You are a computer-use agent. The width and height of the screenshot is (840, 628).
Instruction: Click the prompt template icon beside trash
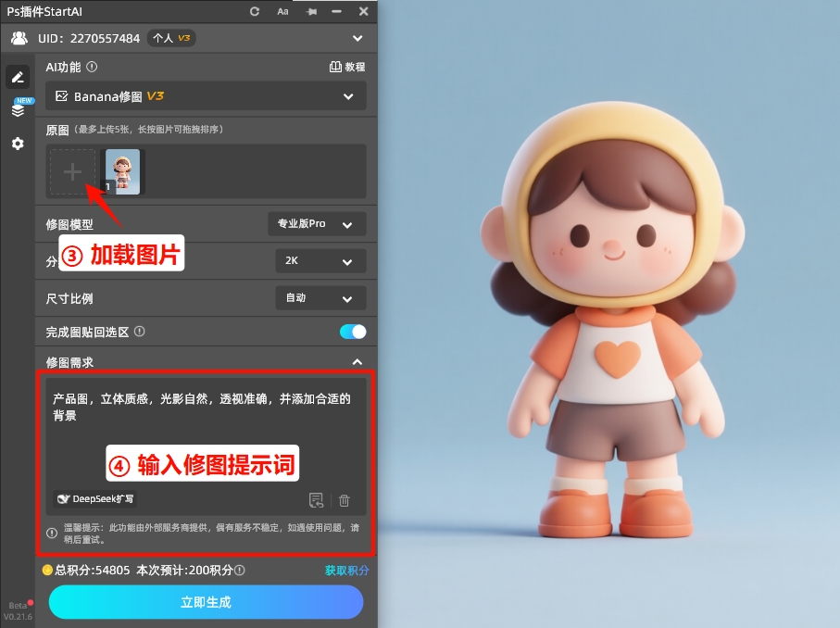[x=316, y=499]
